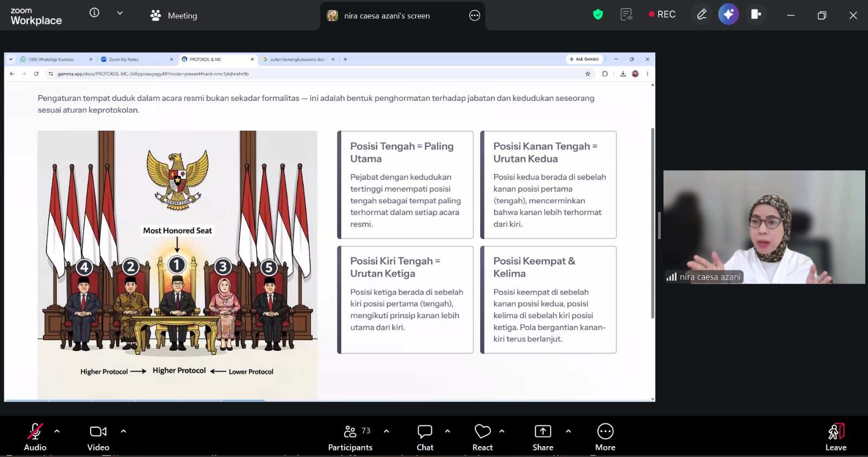Expand reactions options caret

(502, 432)
